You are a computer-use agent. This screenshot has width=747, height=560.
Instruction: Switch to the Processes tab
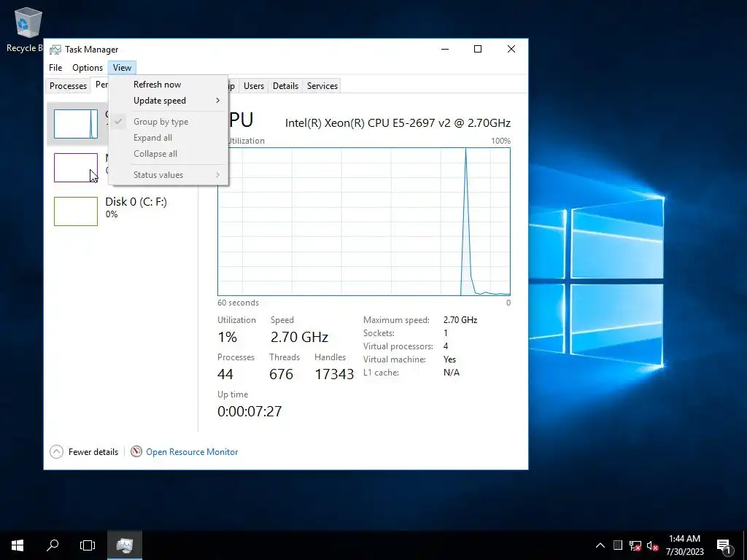[x=68, y=86]
